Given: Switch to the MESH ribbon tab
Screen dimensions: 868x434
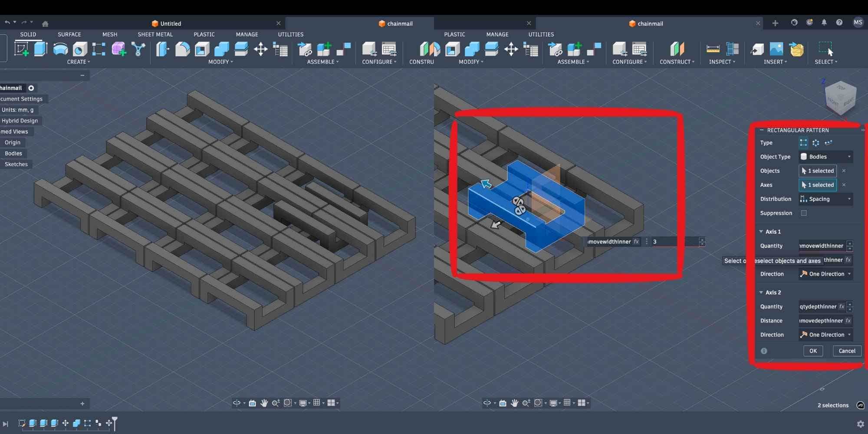Looking at the screenshot, I should coord(110,34).
